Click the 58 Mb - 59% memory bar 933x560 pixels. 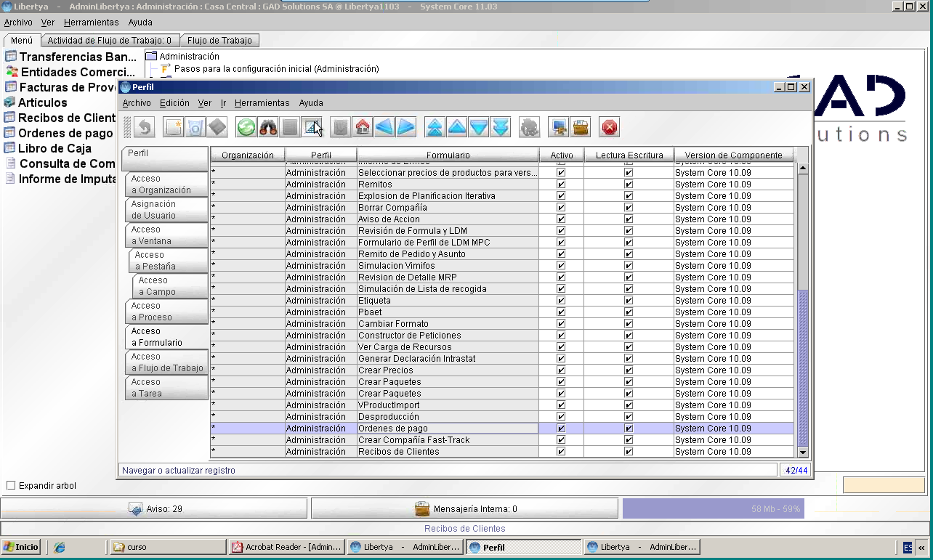[x=714, y=509]
